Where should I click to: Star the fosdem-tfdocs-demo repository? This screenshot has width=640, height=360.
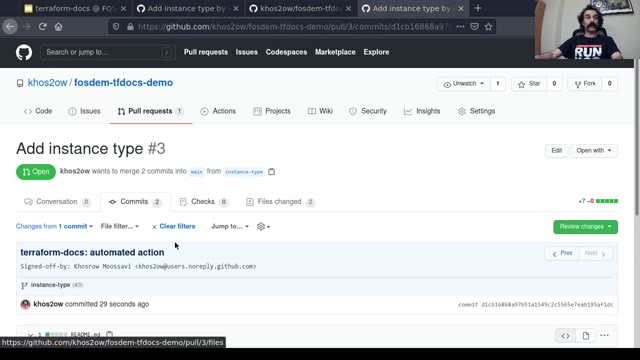(x=529, y=84)
